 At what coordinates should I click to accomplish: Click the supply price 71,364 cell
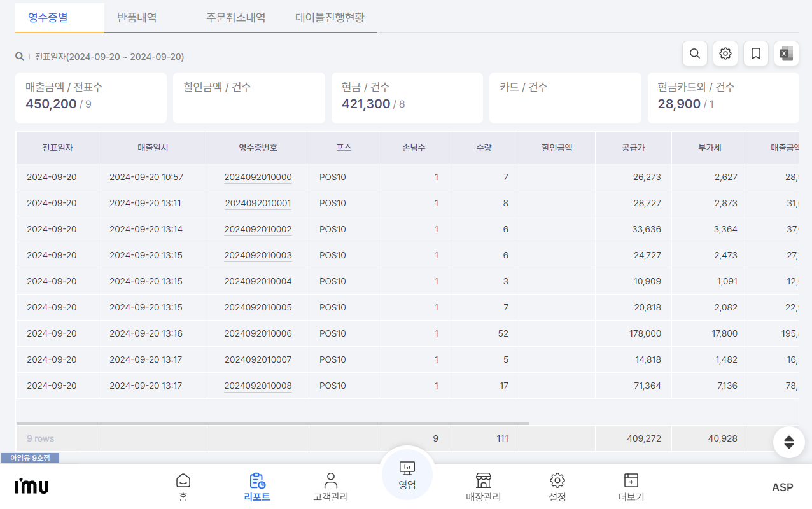[634, 386]
